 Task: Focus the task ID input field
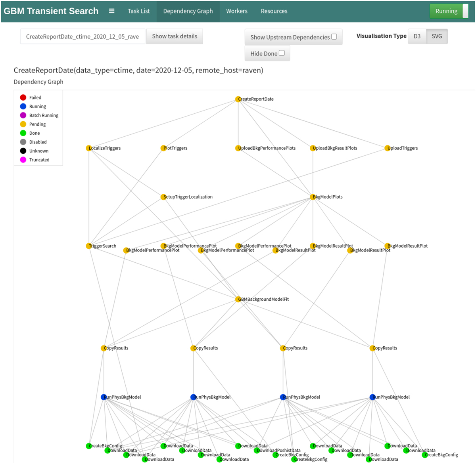83,36
